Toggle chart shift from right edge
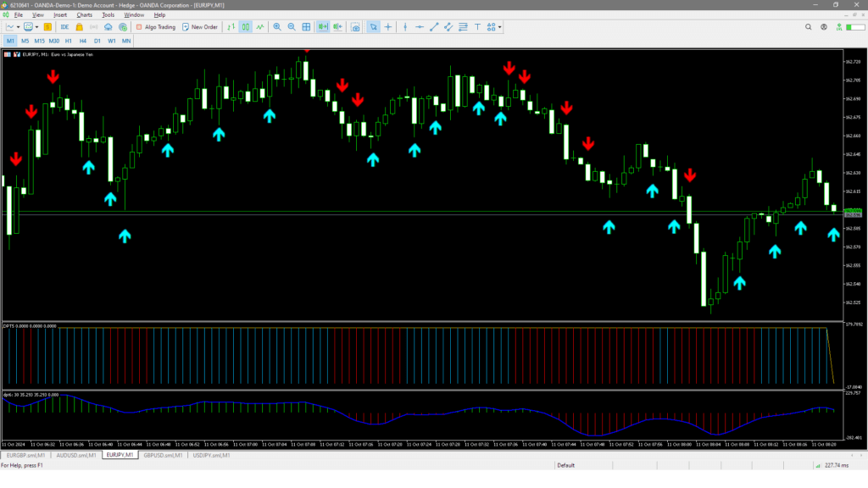Image resolution: width=868 pixels, height=488 pixels. [x=339, y=27]
